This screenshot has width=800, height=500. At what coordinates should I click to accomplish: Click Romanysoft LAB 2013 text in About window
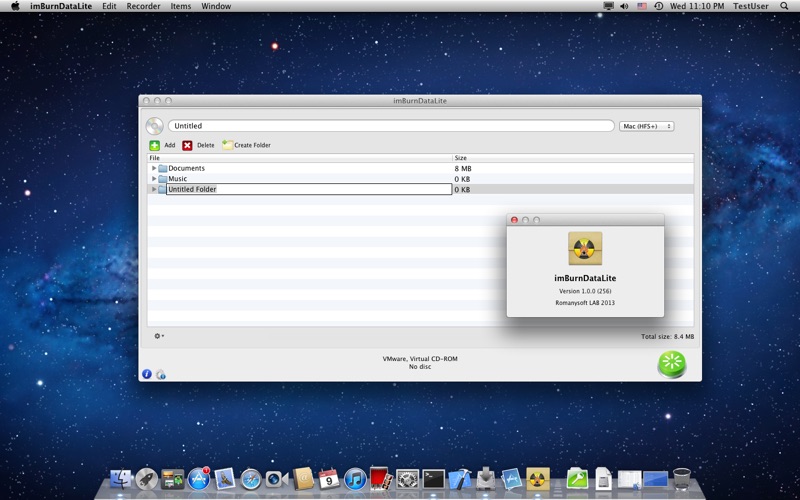point(585,303)
